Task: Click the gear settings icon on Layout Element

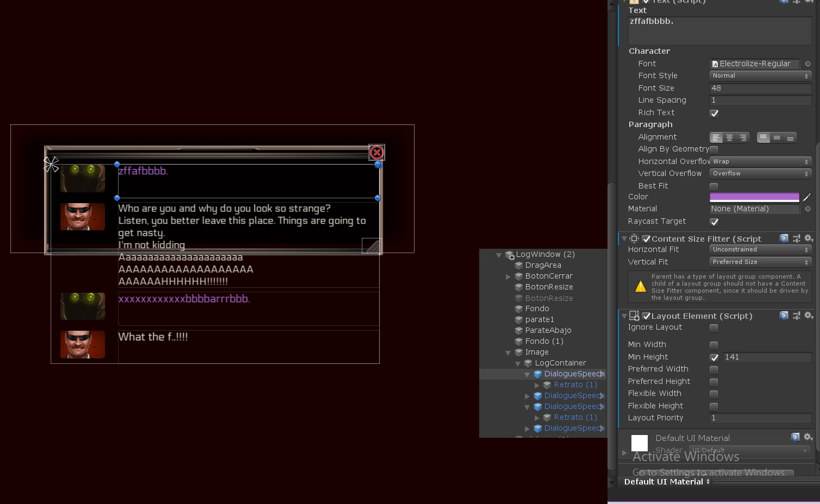Action: pyautogui.click(x=809, y=316)
